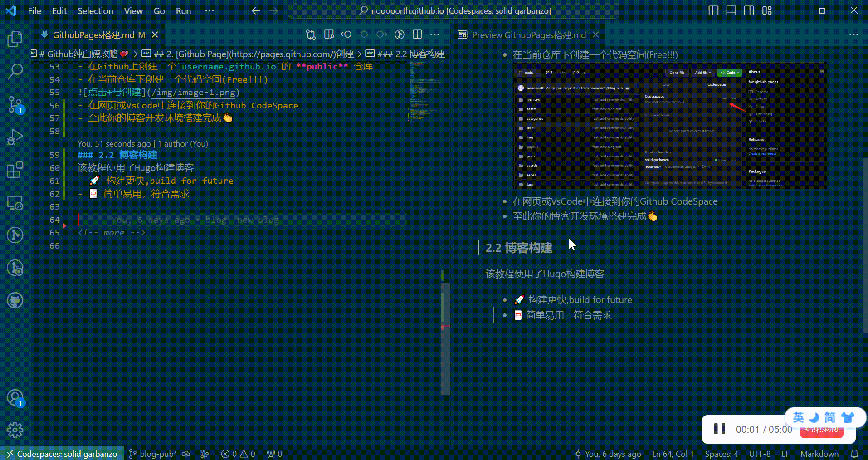Viewport: 868px width, 460px height.
Task: Expand breadcrumb '## 2. [Github Page]' section
Action: [x=248, y=54]
